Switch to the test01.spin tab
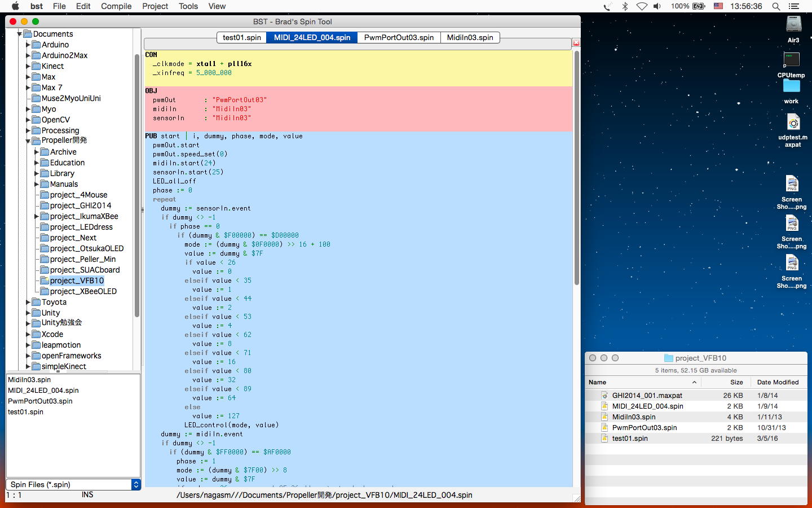The width and height of the screenshot is (812, 508). [x=241, y=37]
